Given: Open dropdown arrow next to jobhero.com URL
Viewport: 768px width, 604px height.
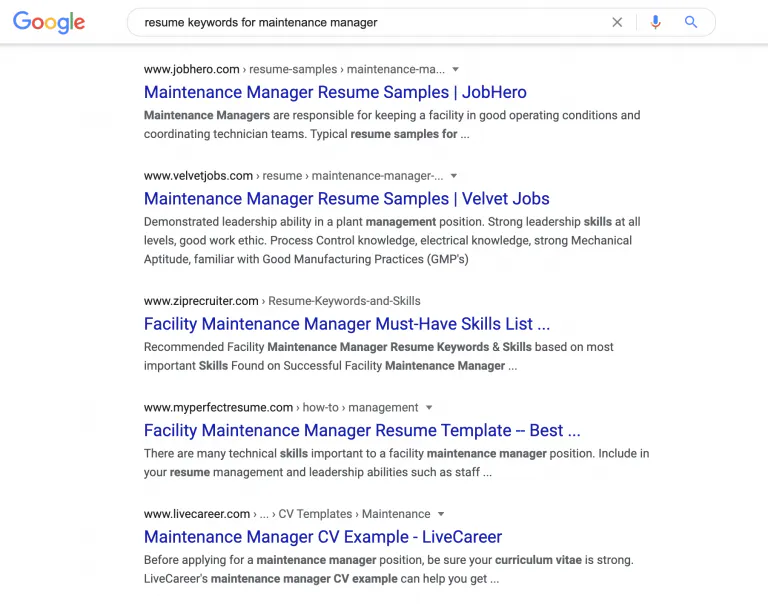Looking at the screenshot, I should [x=456, y=70].
